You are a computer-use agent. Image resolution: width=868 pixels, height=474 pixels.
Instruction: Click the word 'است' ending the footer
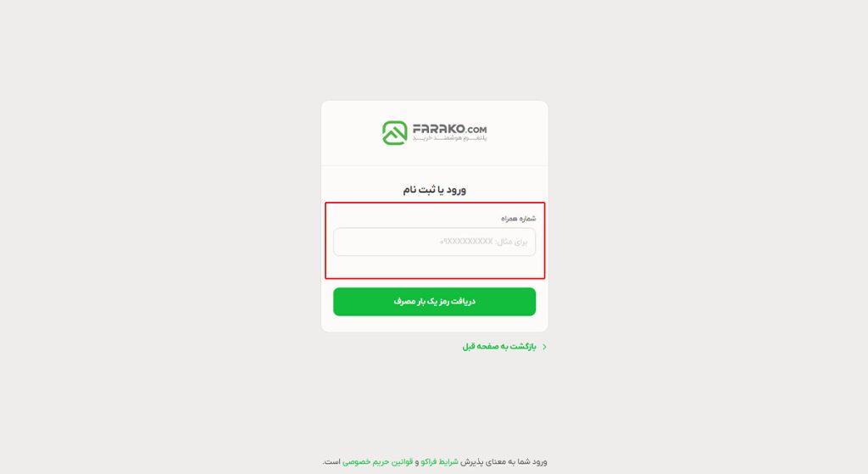click(331, 461)
